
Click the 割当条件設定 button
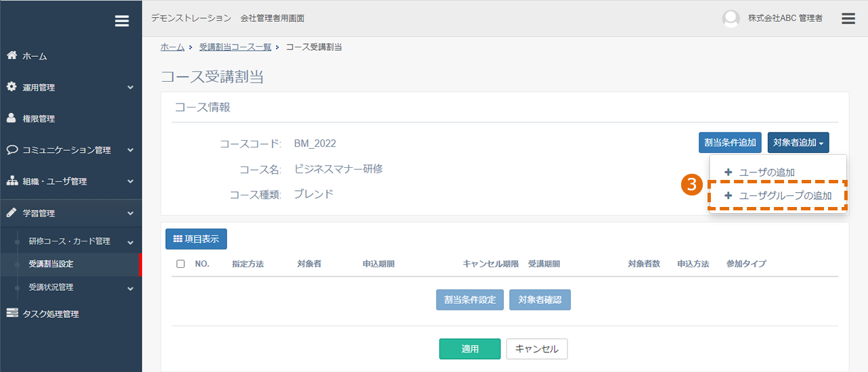click(x=470, y=300)
